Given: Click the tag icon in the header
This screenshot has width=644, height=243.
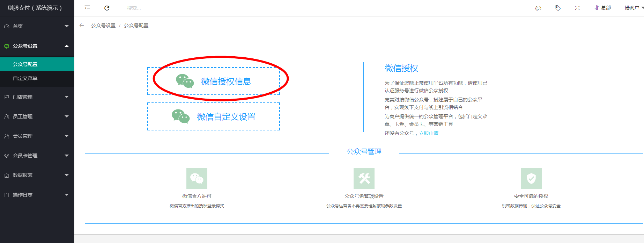Looking at the screenshot, I should [558, 8].
